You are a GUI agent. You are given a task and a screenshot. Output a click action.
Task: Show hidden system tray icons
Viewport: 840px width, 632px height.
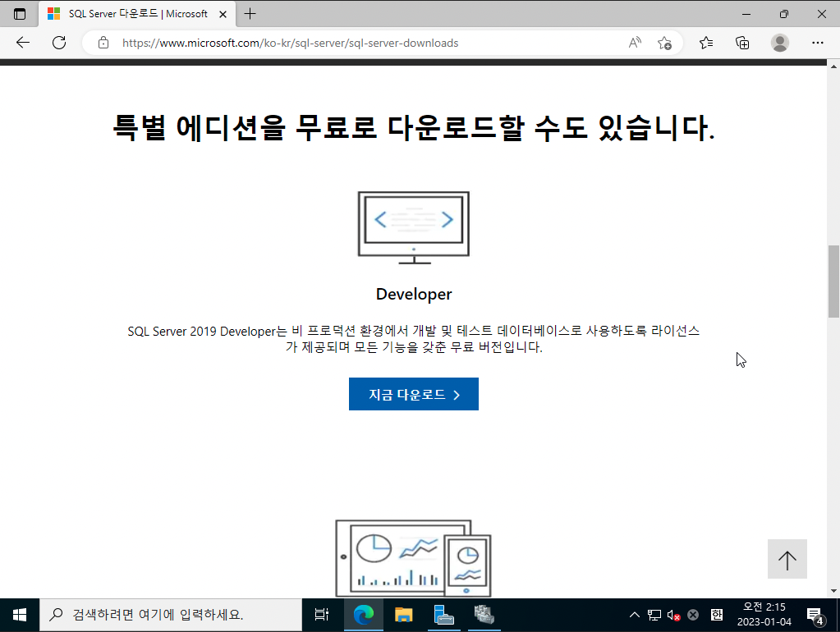(x=634, y=615)
